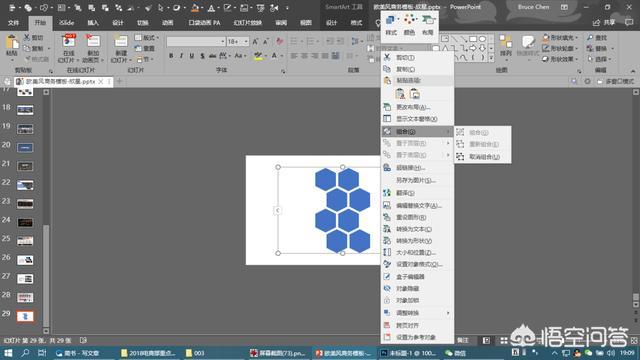The height and width of the screenshot is (360, 640).
Task: Open the font size dropdown
Action: pos(246,42)
